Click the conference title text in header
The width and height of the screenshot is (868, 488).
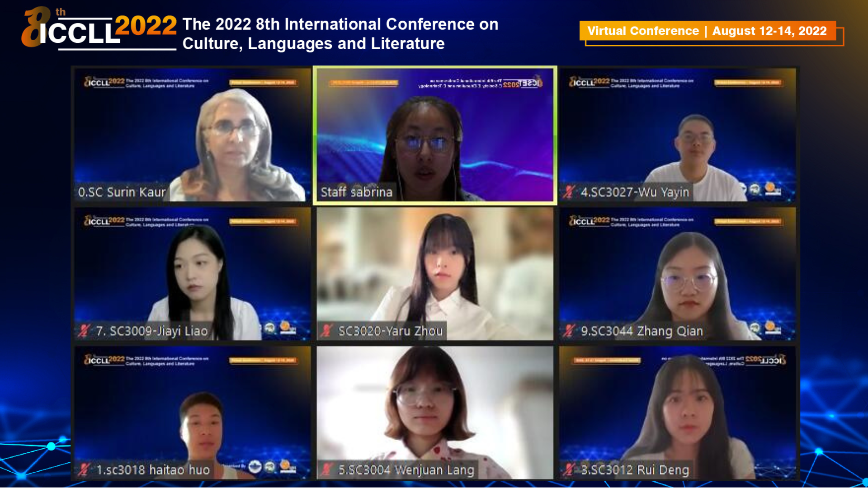click(x=340, y=34)
